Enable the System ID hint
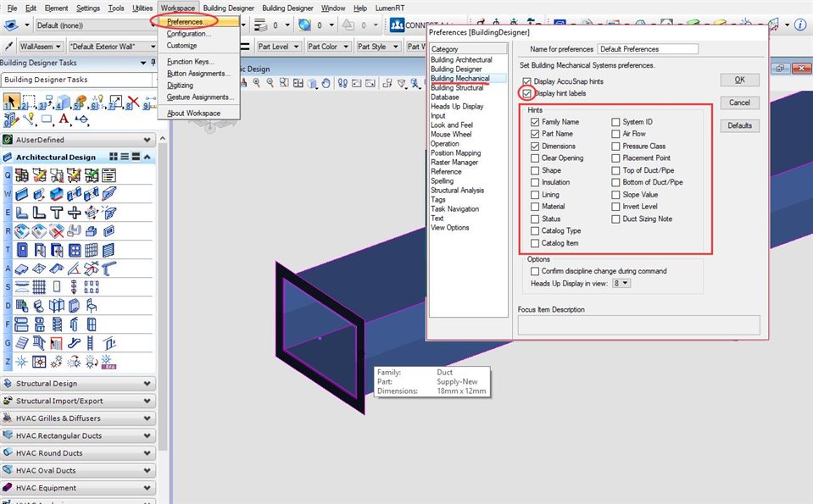Viewport: 813px width, 504px height. click(615, 122)
